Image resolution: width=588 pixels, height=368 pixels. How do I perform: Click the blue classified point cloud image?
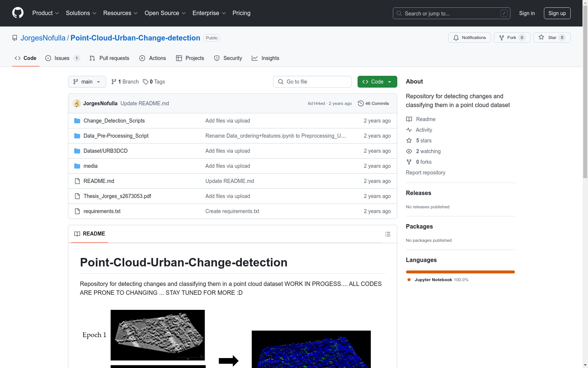[x=311, y=349]
